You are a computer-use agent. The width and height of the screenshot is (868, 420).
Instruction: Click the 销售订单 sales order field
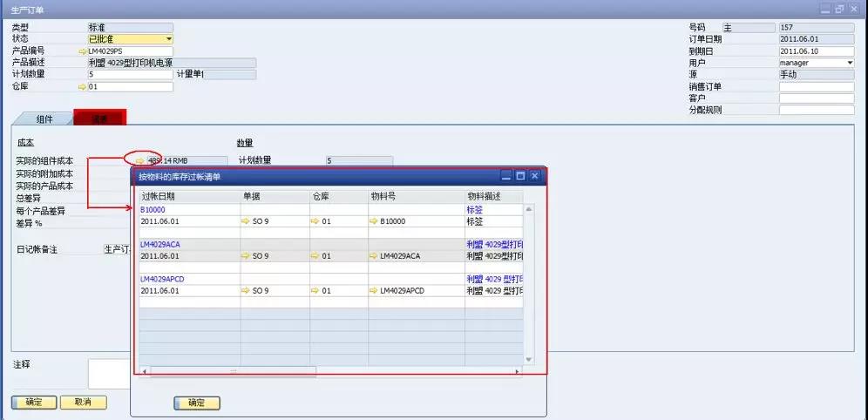click(816, 86)
